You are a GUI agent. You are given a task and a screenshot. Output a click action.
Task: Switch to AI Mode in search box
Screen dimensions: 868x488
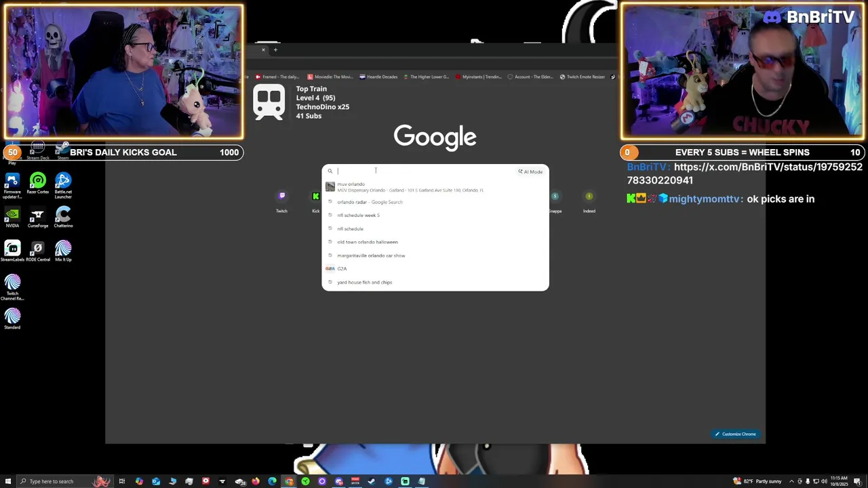[x=530, y=171]
